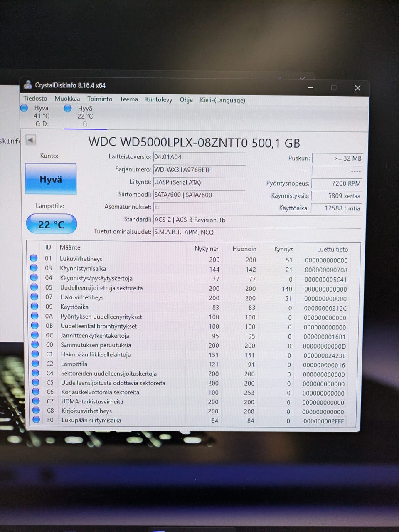Image resolution: width=399 pixels, height=532 pixels.
Task: Close the CrystalDiskInfo window
Action: click(357, 88)
